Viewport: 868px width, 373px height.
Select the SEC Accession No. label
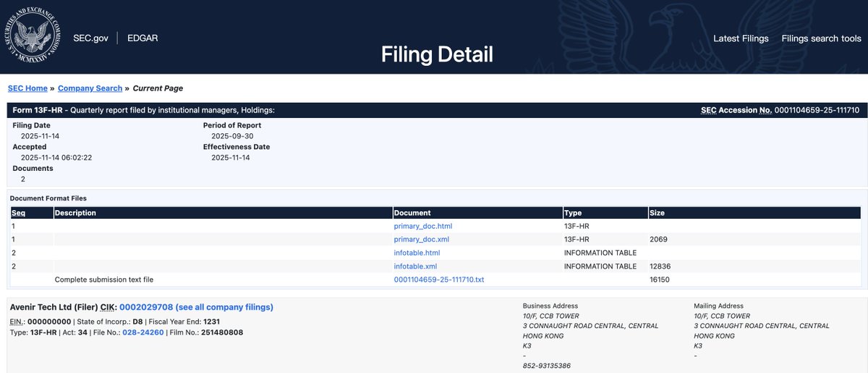coord(736,110)
